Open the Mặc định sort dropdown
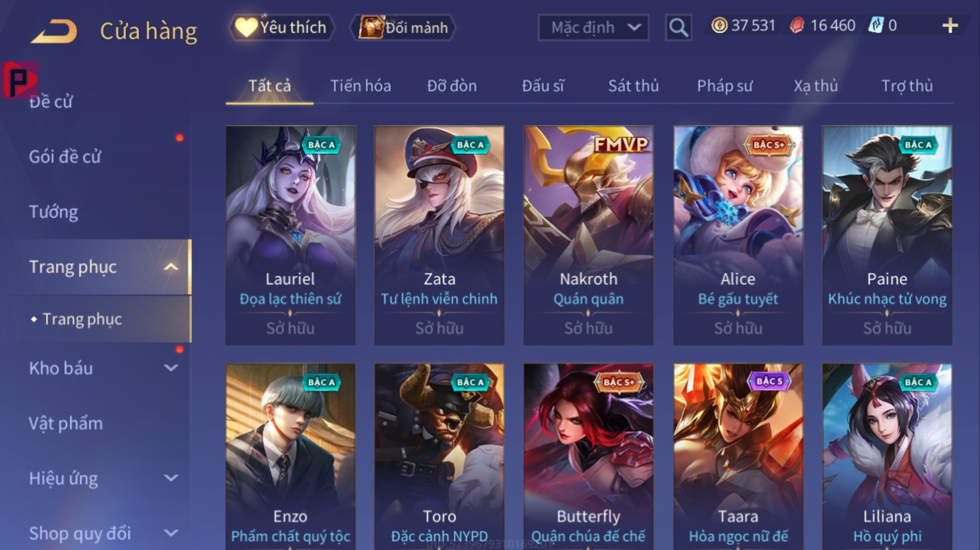The height and width of the screenshot is (550, 980). click(593, 27)
